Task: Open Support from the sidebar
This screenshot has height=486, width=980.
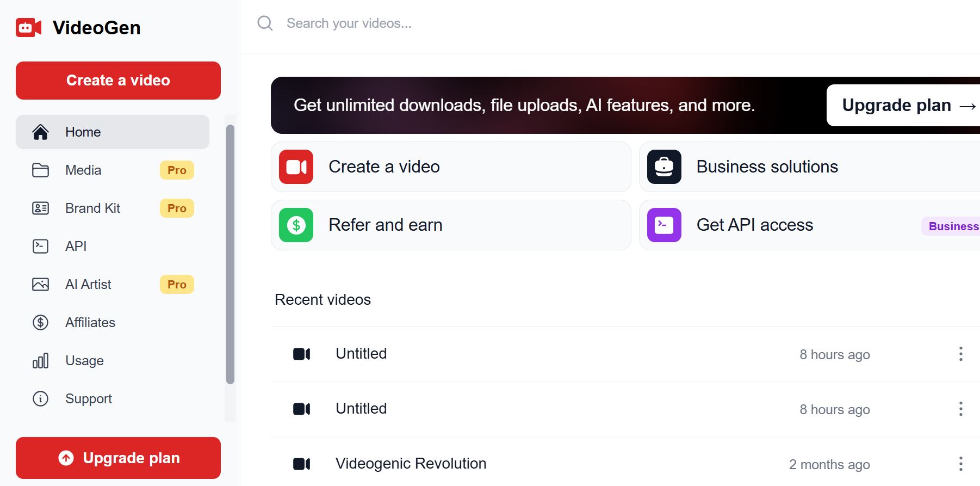Action: coord(88,399)
